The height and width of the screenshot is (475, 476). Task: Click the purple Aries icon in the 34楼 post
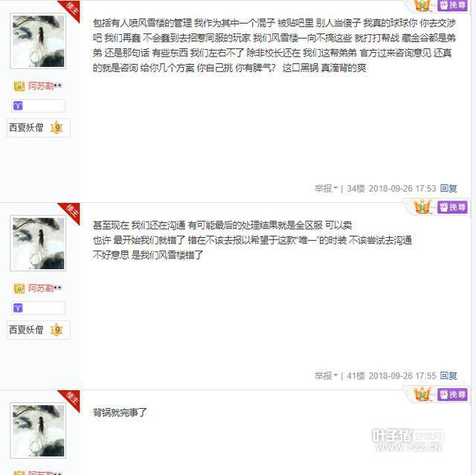pos(18,106)
